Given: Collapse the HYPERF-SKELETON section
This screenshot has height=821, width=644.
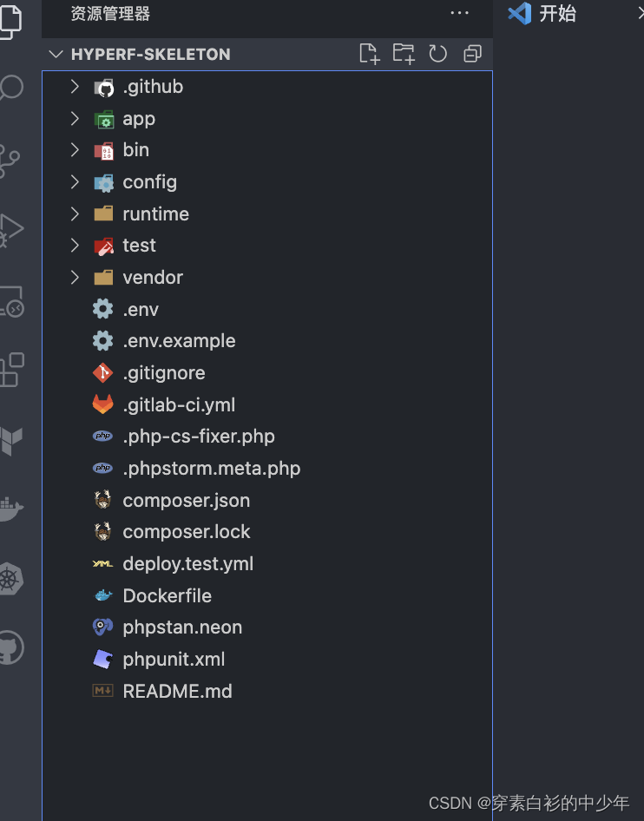Looking at the screenshot, I should point(56,54).
